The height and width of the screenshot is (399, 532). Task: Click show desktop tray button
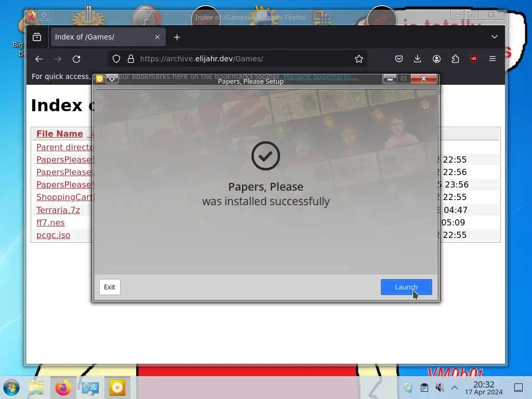(x=518, y=388)
